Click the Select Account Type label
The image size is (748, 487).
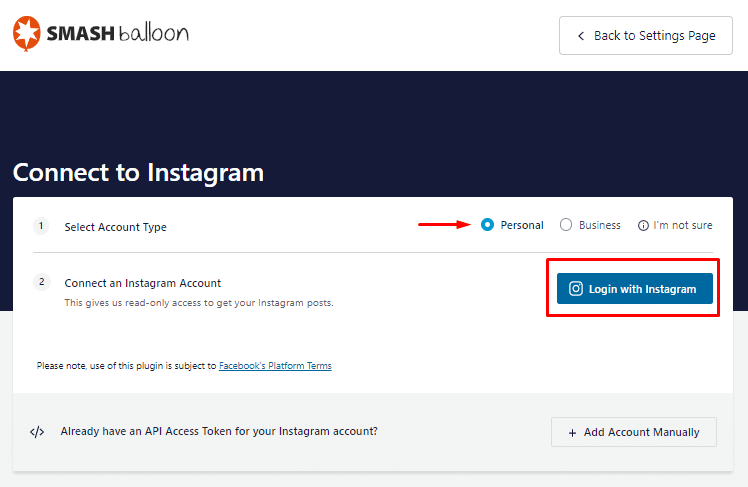coord(115,227)
